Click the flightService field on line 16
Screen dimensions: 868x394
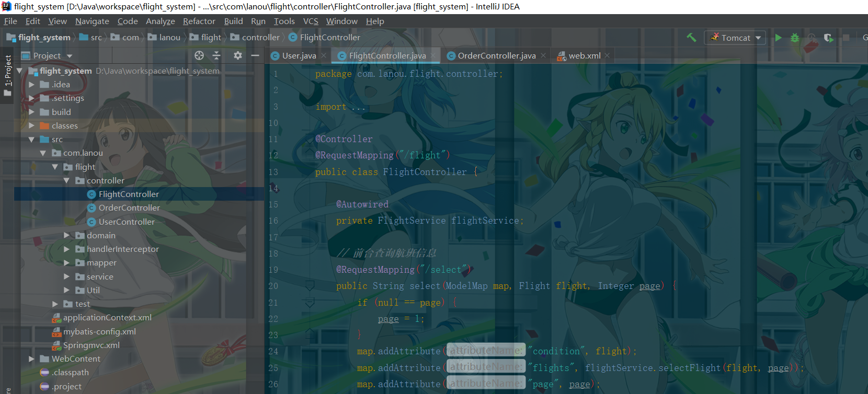tap(485, 221)
